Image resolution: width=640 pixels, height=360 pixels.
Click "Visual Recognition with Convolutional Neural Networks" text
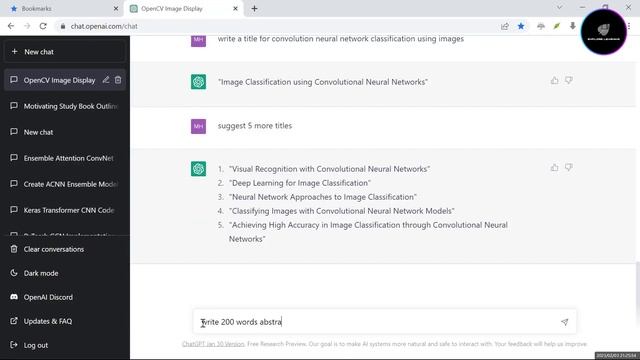click(329, 169)
